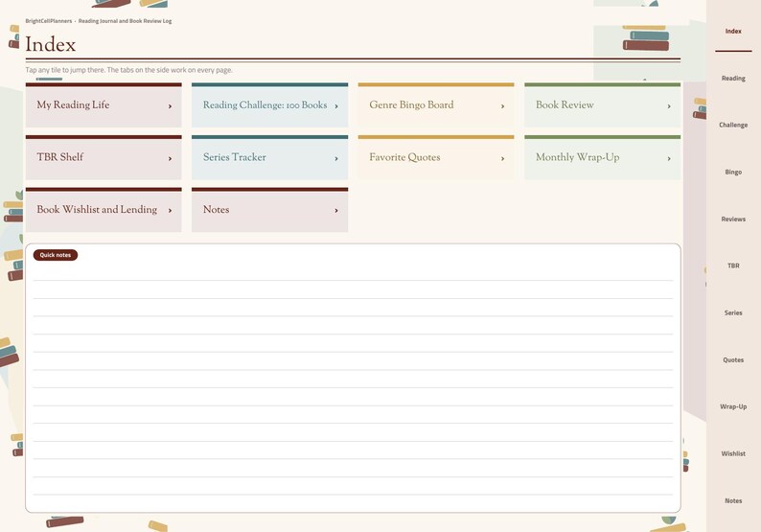Click the chevron on Series Tracker tile
Viewport: 761px width, 532px height.
point(336,158)
